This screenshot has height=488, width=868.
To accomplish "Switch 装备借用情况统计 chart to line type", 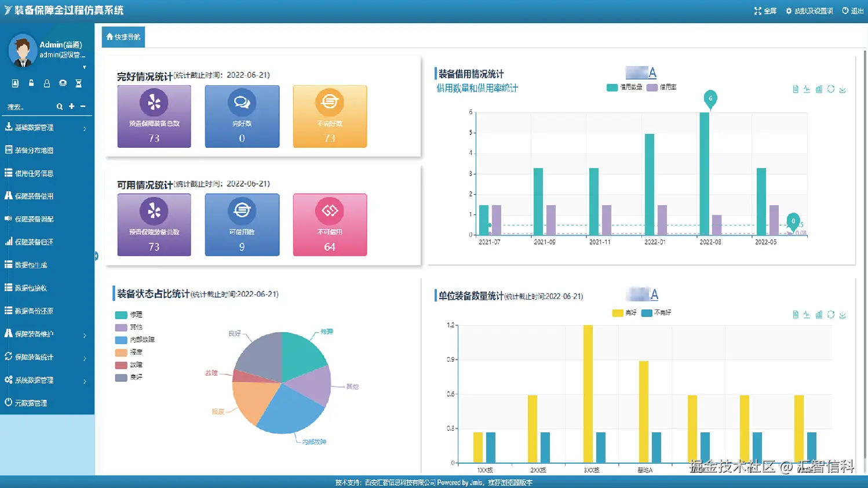I will pyautogui.click(x=807, y=89).
